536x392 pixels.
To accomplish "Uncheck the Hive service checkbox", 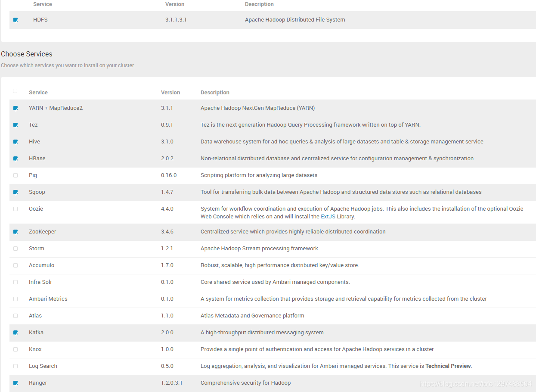I will pos(15,142).
